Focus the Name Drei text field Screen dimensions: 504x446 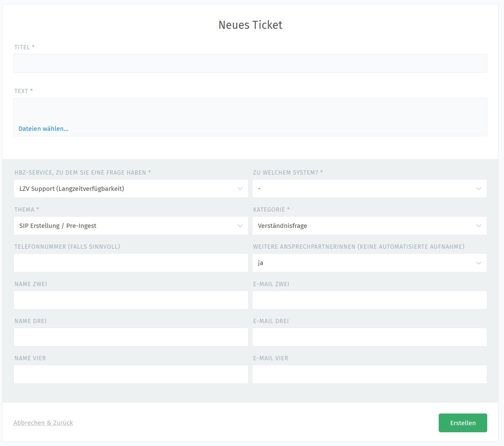tap(131, 337)
